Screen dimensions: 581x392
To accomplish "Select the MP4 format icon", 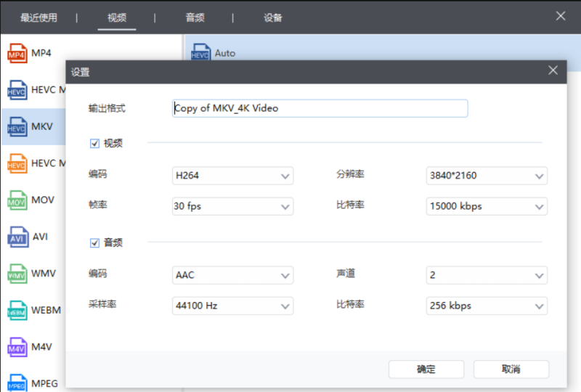I will point(17,54).
